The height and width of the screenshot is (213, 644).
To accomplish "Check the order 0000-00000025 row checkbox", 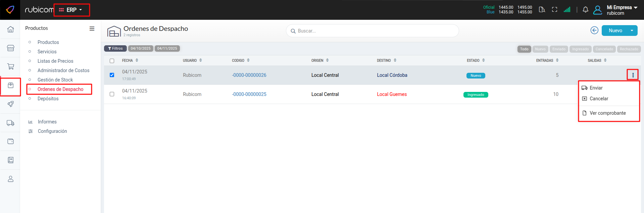I will [112, 94].
